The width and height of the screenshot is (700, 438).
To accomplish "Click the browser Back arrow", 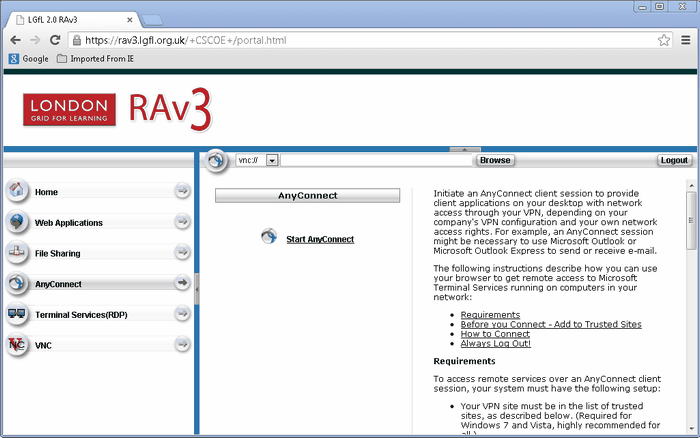I will [x=16, y=40].
